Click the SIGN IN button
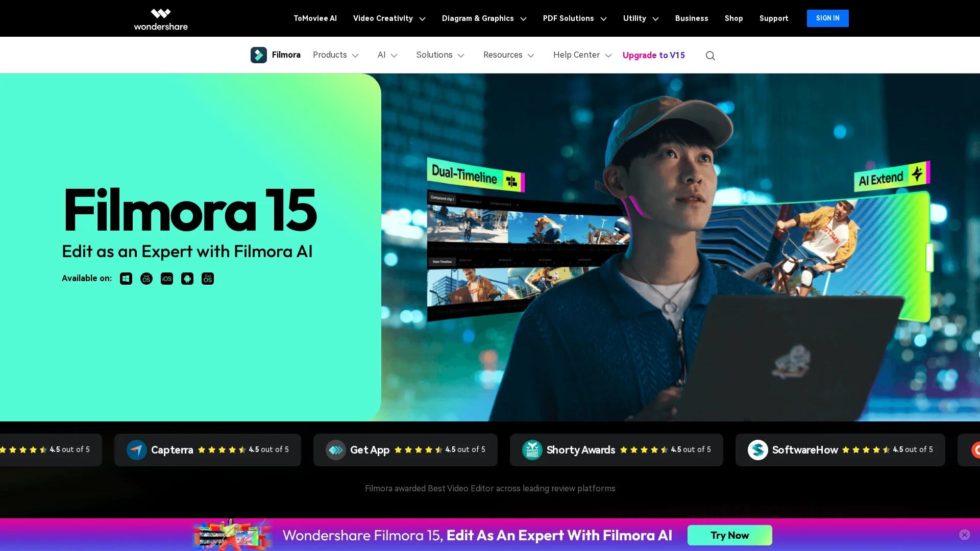 (827, 18)
